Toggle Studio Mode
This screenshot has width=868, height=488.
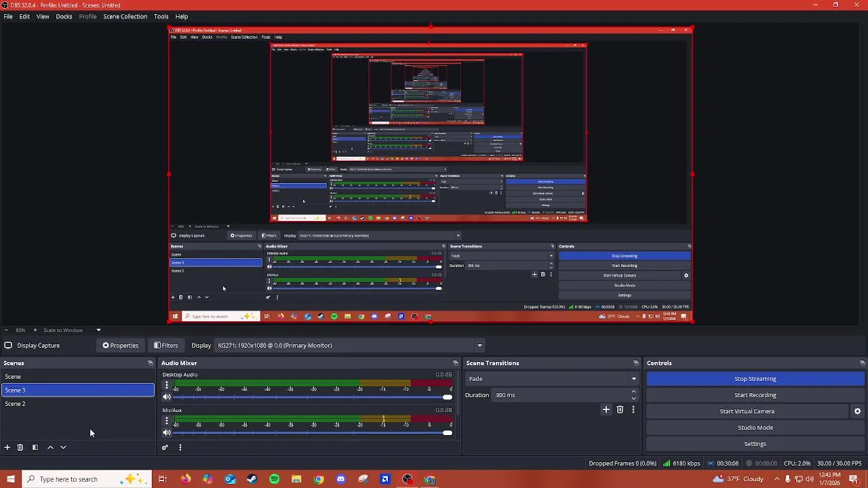click(755, 428)
